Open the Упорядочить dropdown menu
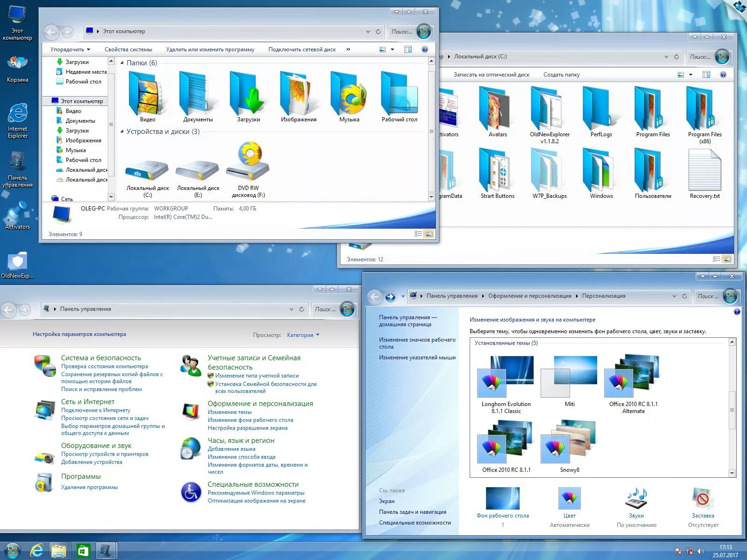 pos(70,49)
